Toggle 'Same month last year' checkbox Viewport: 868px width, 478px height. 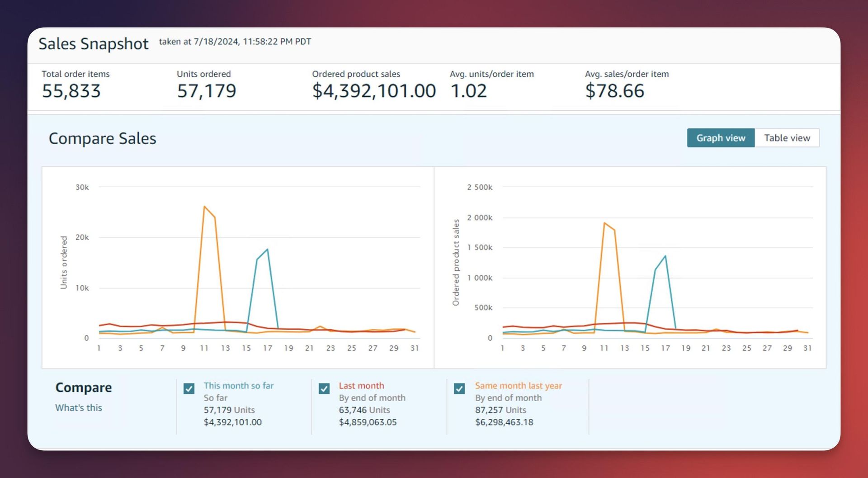pos(459,388)
